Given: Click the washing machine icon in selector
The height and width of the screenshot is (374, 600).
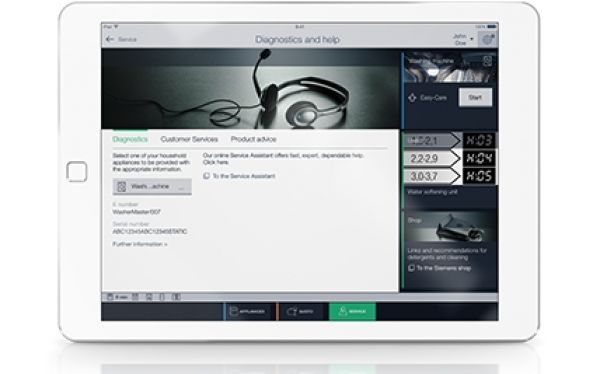Looking at the screenshot, I should 122,186.
